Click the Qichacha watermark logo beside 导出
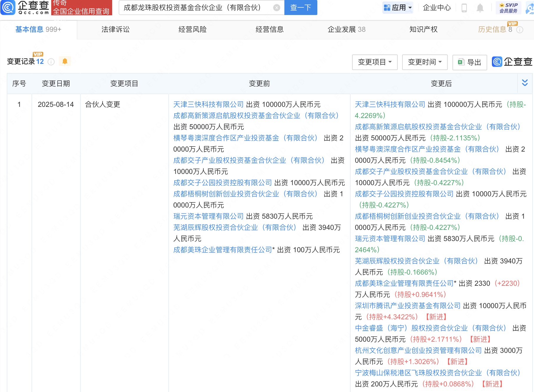This screenshot has width=534, height=392. [512, 62]
